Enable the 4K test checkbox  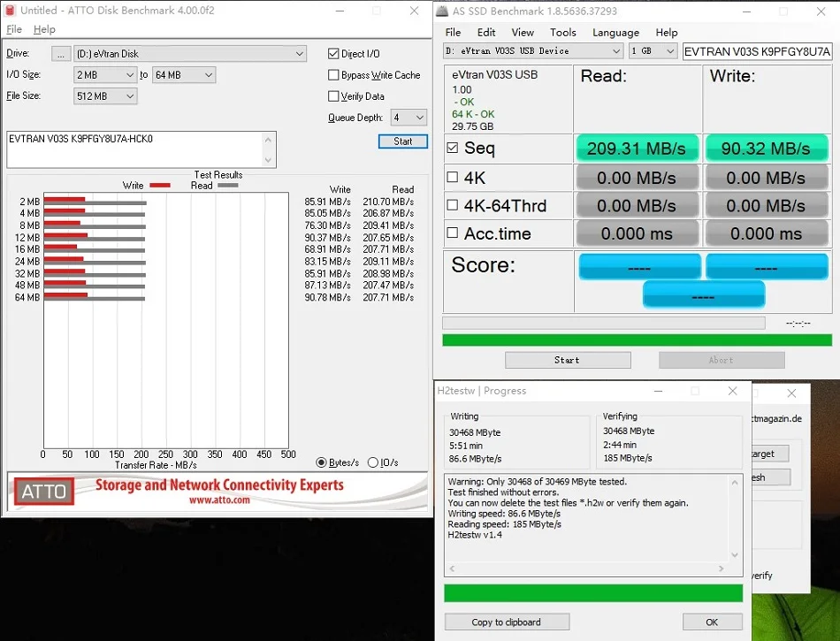452,177
